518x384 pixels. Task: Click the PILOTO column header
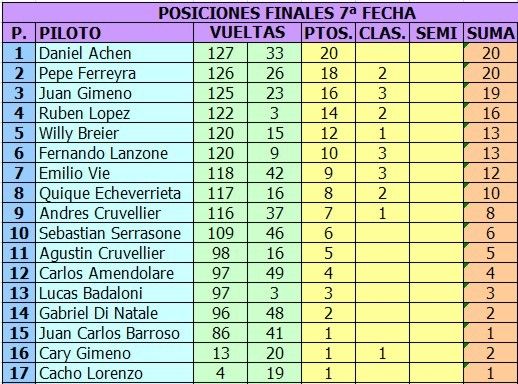114,33
